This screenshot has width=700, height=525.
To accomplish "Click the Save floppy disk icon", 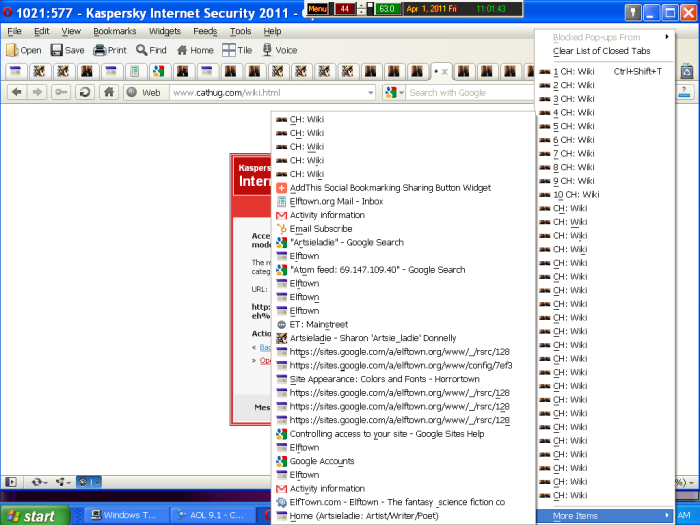I will [56, 50].
